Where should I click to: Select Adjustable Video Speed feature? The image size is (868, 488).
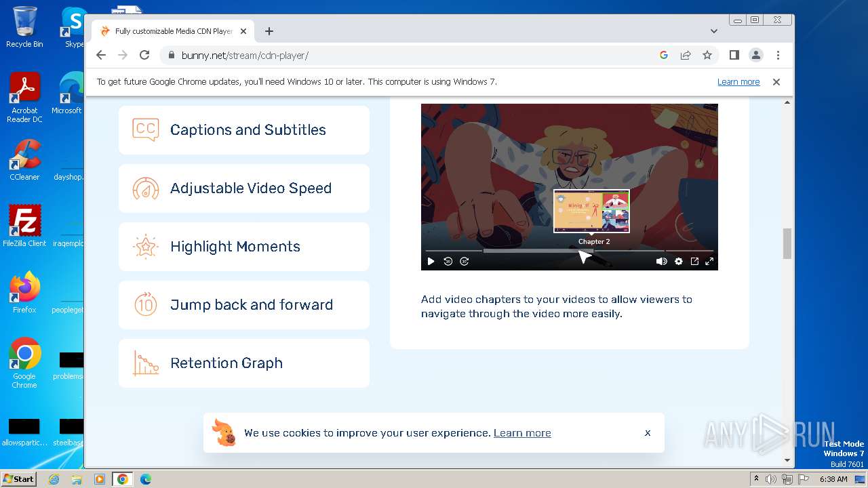coord(244,188)
